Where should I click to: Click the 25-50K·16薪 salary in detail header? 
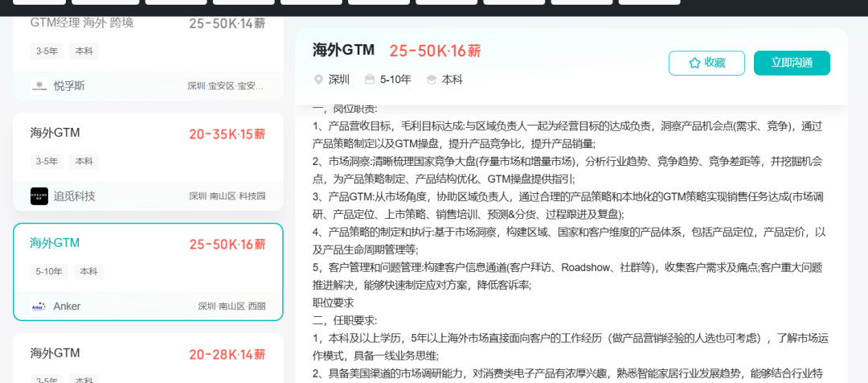tap(435, 51)
